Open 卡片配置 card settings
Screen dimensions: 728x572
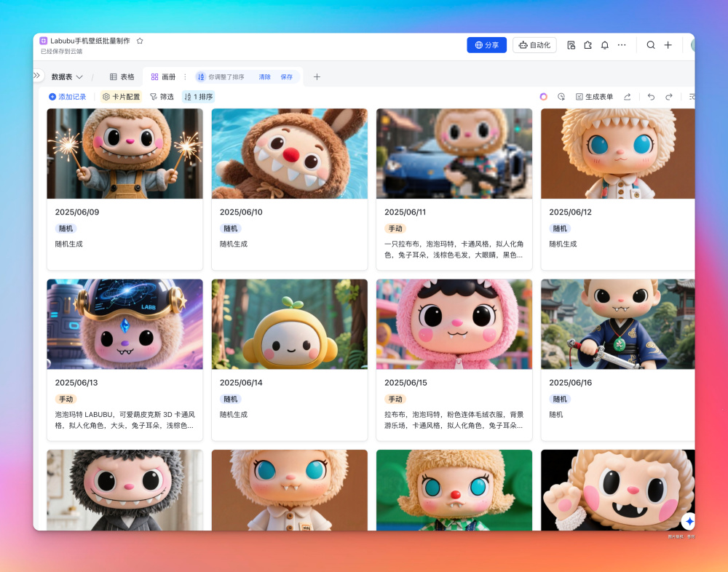(121, 97)
